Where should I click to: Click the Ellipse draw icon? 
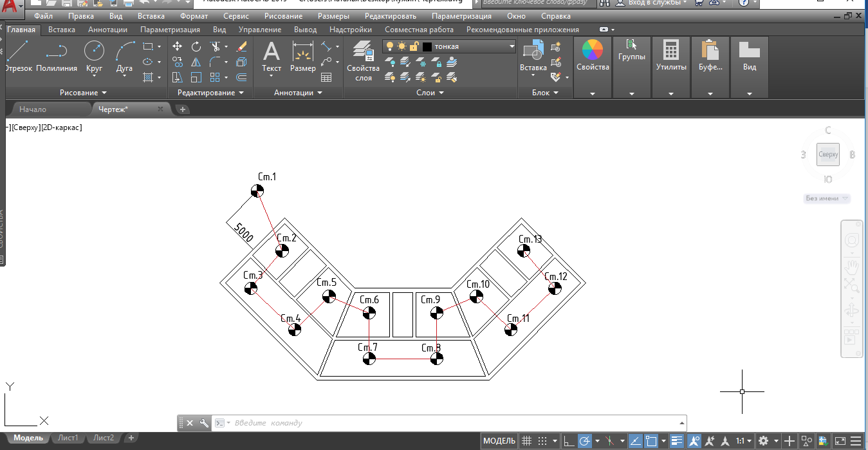(148, 62)
